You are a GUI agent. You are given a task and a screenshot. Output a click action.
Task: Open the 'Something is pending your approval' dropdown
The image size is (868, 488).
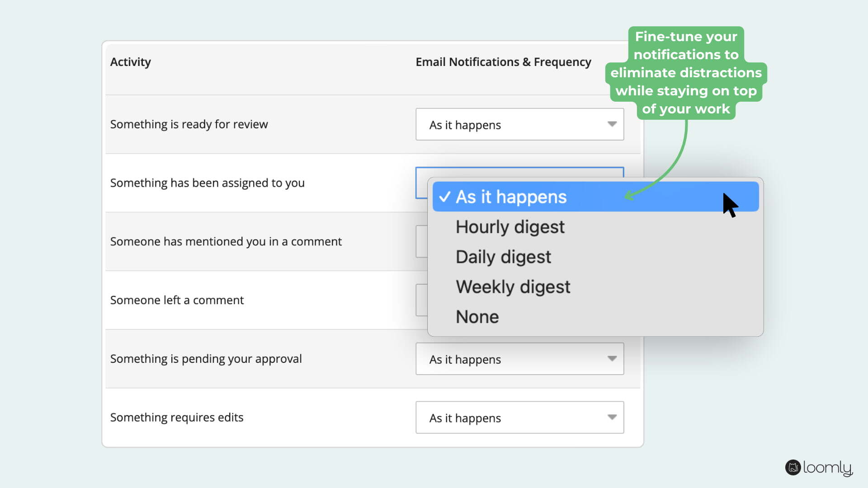click(519, 358)
